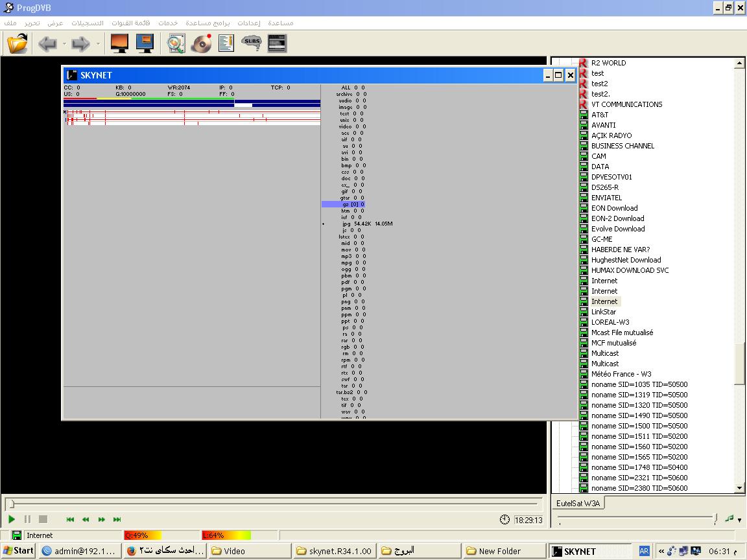Open the folder icon in ProgDVB toolbar
The height and width of the screenshot is (560, 747).
point(18,44)
